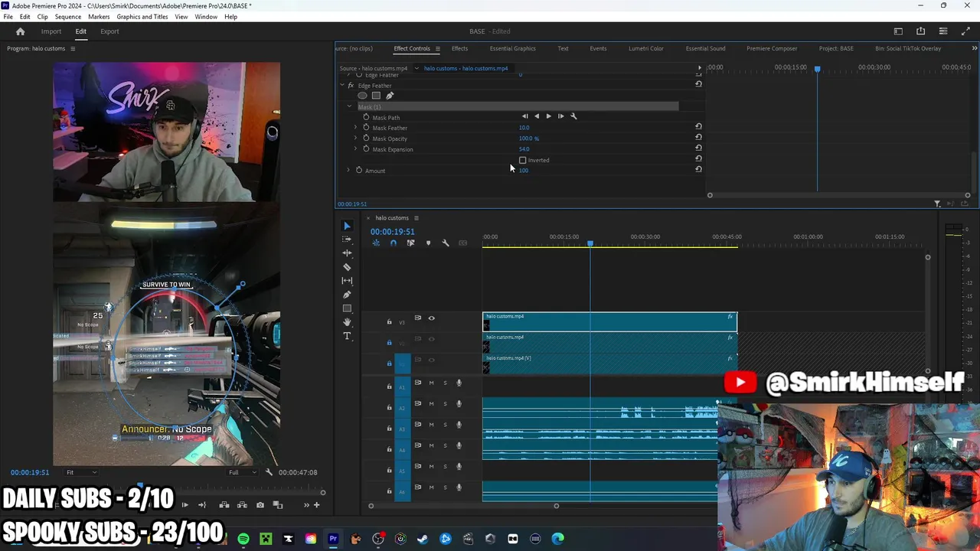980x551 pixels.
Task: Click Export Frame camera icon
Action: 260,505
